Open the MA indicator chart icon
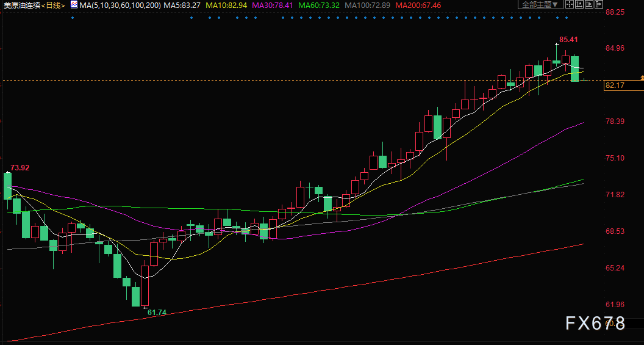This screenshot has height=345, width=644. (x=74, y=5)
